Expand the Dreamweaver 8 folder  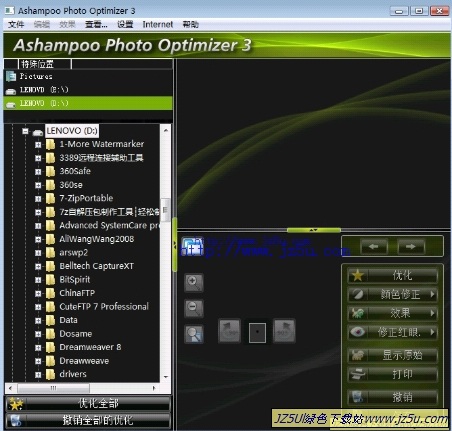38,348
